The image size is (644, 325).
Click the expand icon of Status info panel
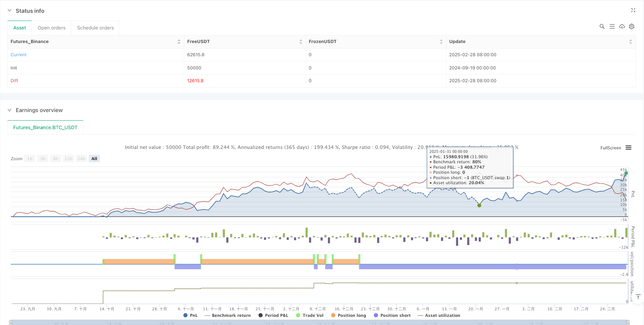pos(633,10)
